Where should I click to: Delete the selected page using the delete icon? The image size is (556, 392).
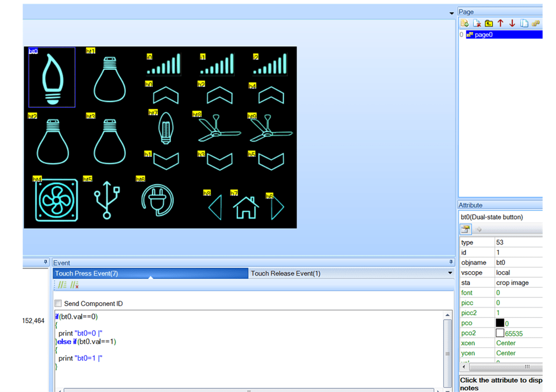[477, 23]
